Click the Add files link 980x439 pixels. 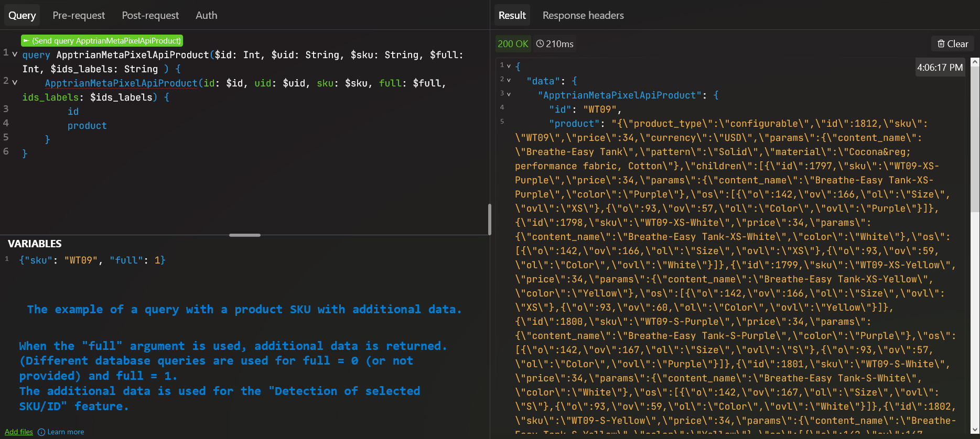point(19,432)
